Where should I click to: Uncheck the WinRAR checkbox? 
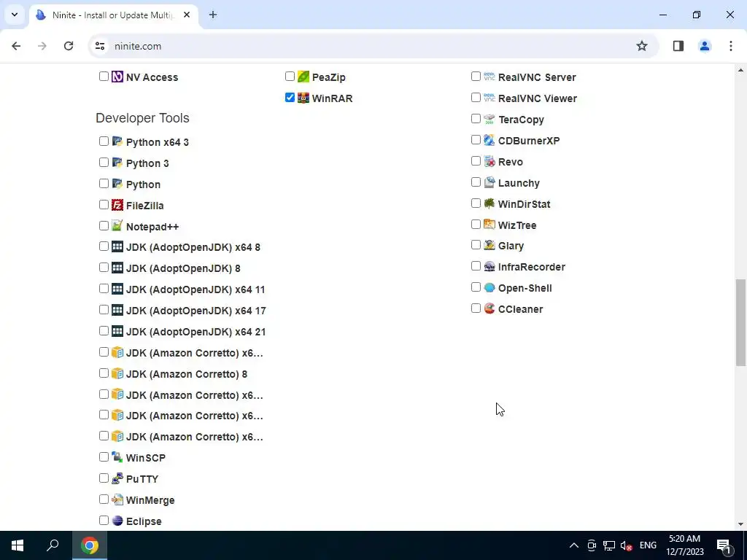click(290, 98)
